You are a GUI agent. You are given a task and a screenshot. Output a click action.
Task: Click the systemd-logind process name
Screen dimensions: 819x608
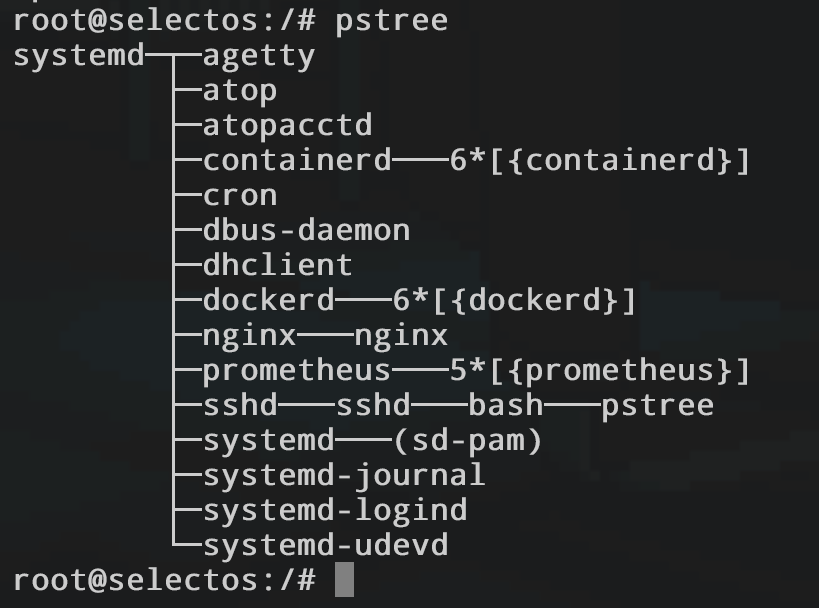335,510
